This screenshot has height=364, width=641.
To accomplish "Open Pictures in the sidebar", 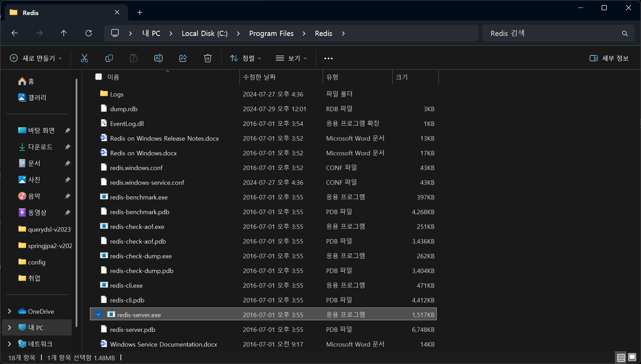I will coord(29,180).
